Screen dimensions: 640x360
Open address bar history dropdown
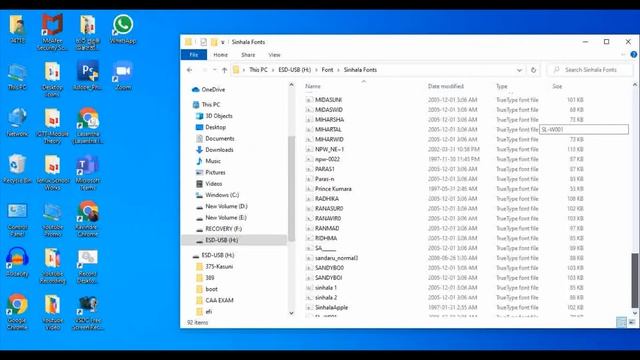(519, 70)
